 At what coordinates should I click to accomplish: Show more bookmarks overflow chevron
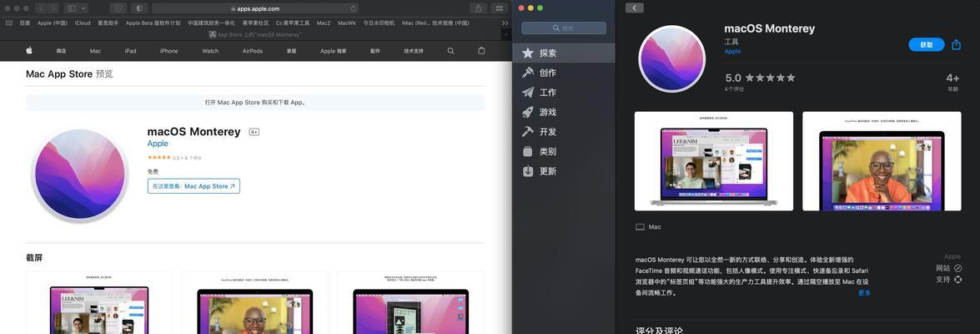[505, 23]
